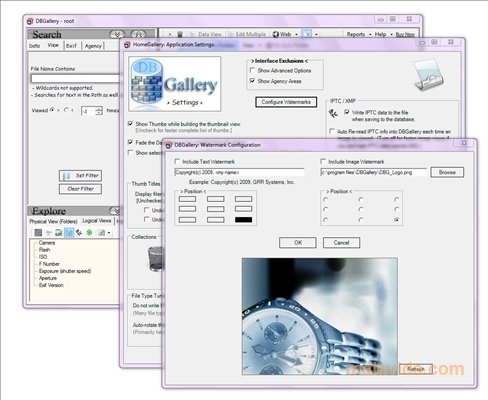The width and height of the screenshot is (488, 400).
Task: Select F Number in the Explore tree
Action: (x=49, y=264)
